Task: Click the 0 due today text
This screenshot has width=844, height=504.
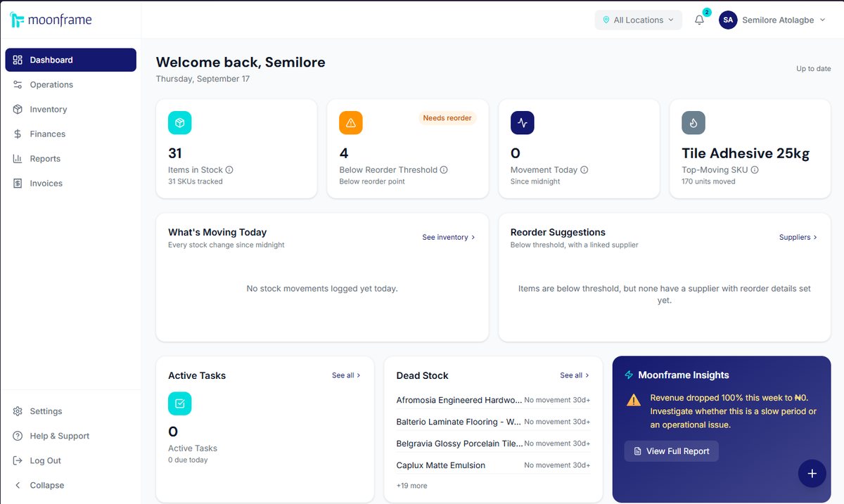Action: coord(188,460)
